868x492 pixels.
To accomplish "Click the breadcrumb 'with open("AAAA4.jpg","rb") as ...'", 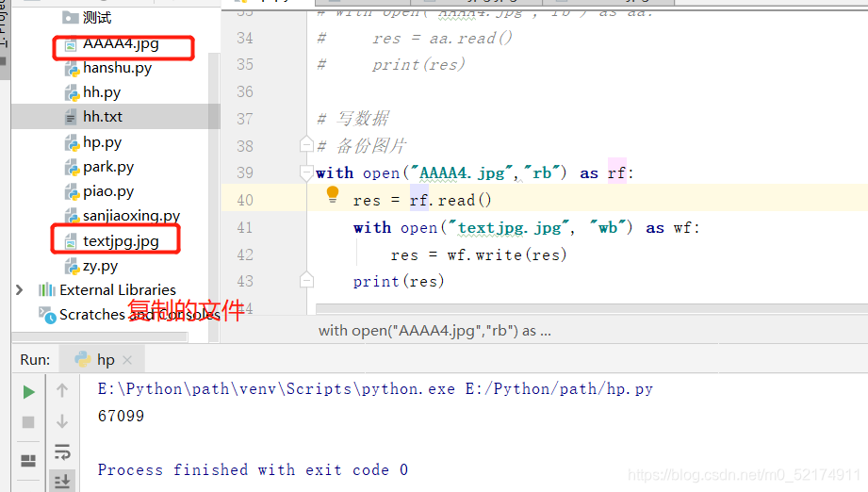I will [434, 331].
